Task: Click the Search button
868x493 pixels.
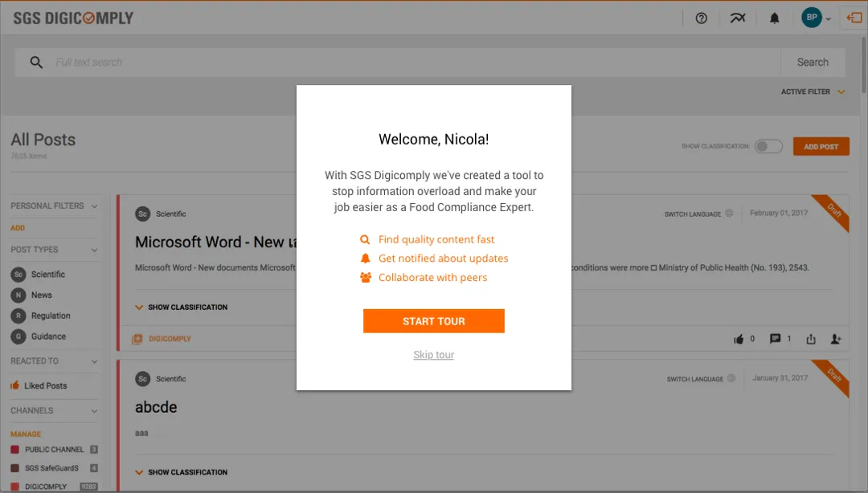Action: [813, 63]
